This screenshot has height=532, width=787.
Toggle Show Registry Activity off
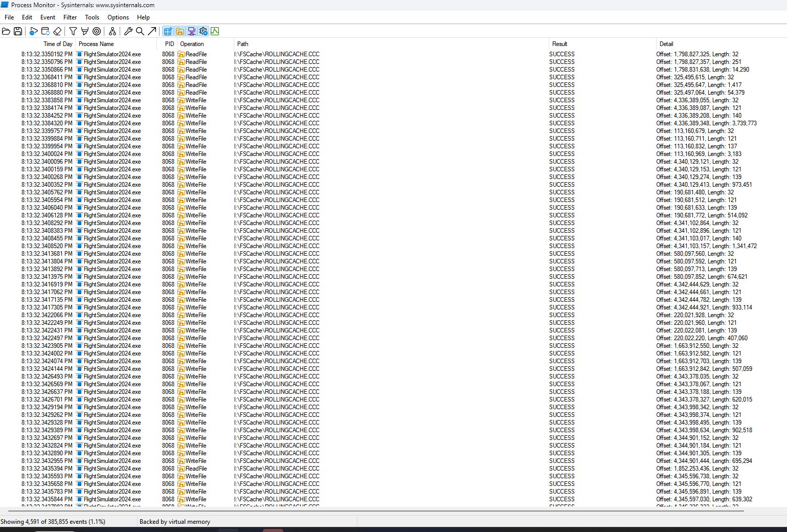pos(168,31)
